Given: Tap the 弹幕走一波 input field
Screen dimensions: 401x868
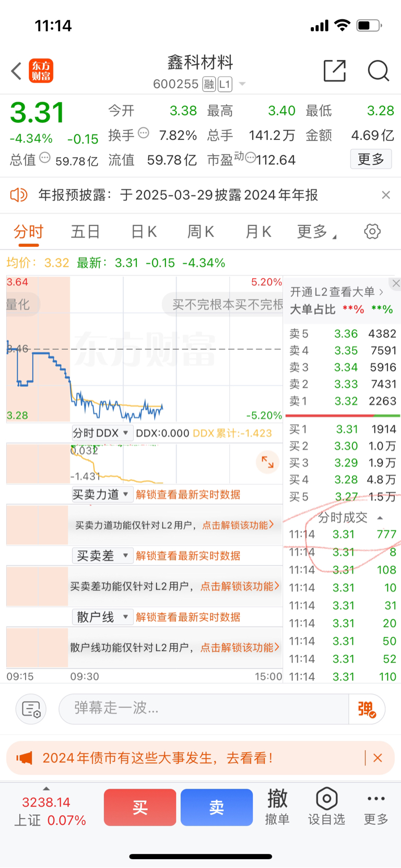Looking at the screenshot, I should (204, 708).
